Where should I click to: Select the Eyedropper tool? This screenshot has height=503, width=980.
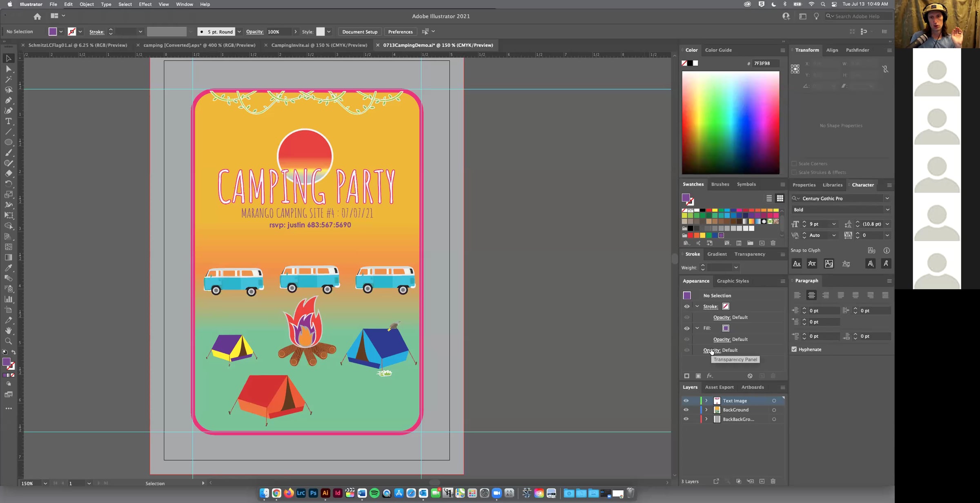click(8, 268)
